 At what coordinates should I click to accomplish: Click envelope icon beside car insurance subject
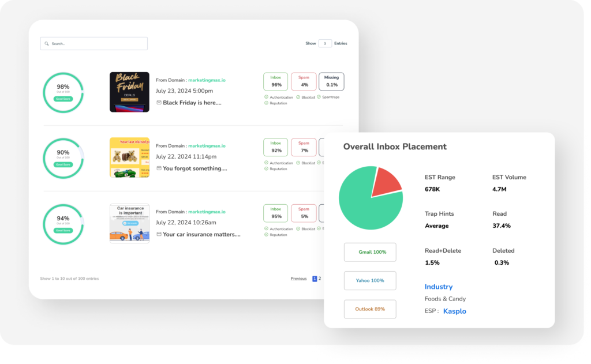point(159,234)
